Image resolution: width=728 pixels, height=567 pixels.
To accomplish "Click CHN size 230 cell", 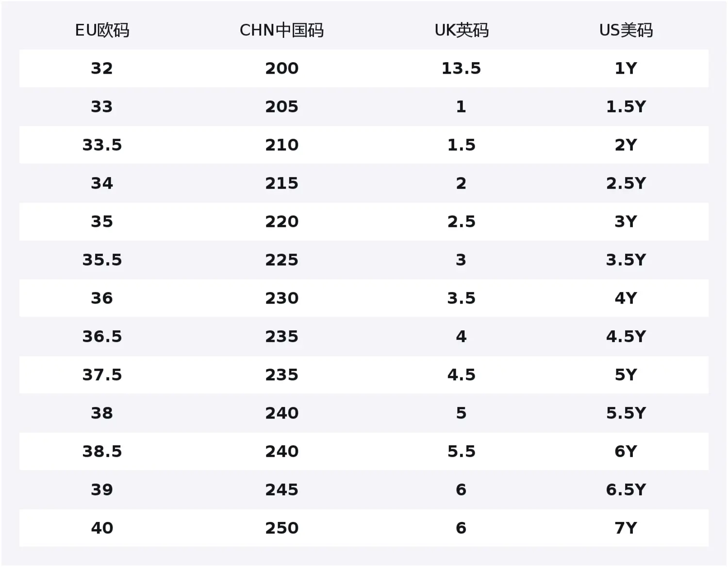I will point(281,298).
